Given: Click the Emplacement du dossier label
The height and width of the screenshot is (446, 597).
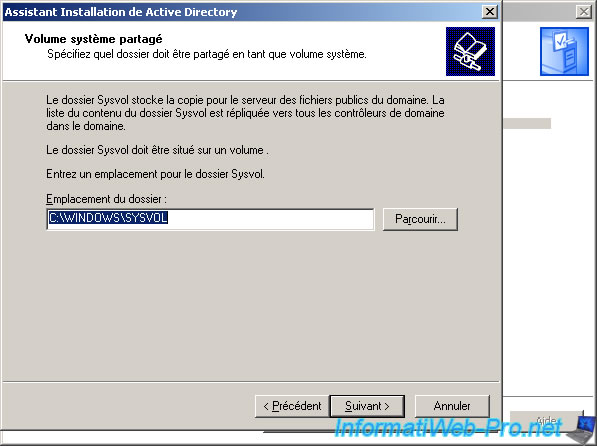Looking at the screenshot, I should 106,199.
